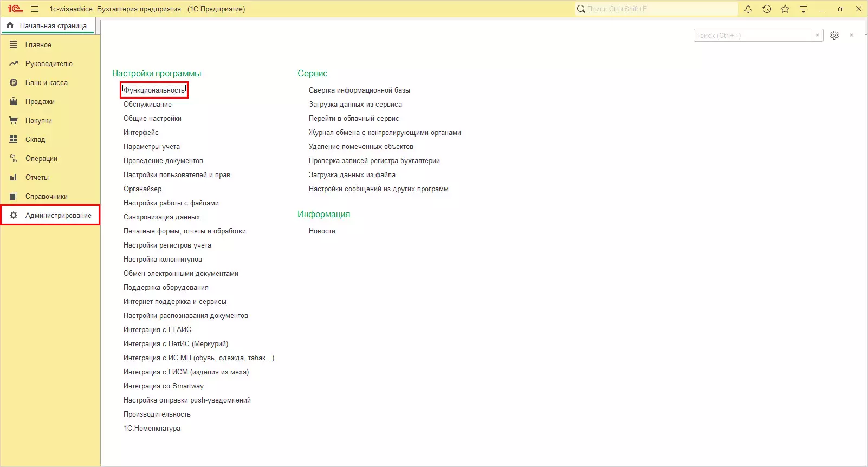This screenshot has width=868, height=467.
Task: Open Свертка информационной базы
Action: [359, 90]
